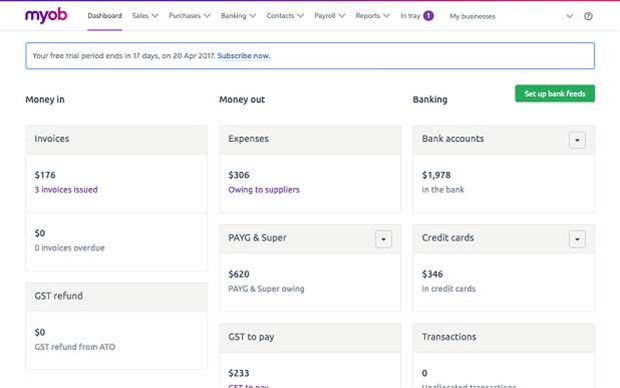Click the In tray notification badge
The width and height of the screenshot is (620, 388).
tap(428, 16)
